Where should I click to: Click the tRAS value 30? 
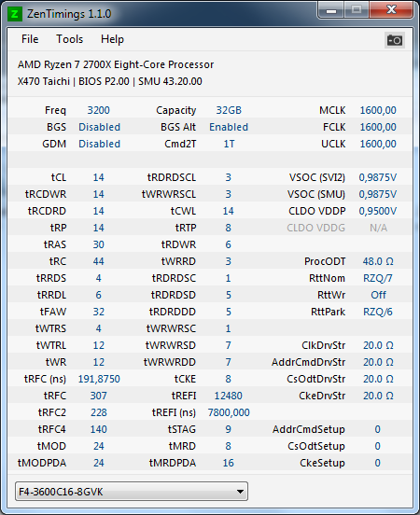(x=99, y=244)
